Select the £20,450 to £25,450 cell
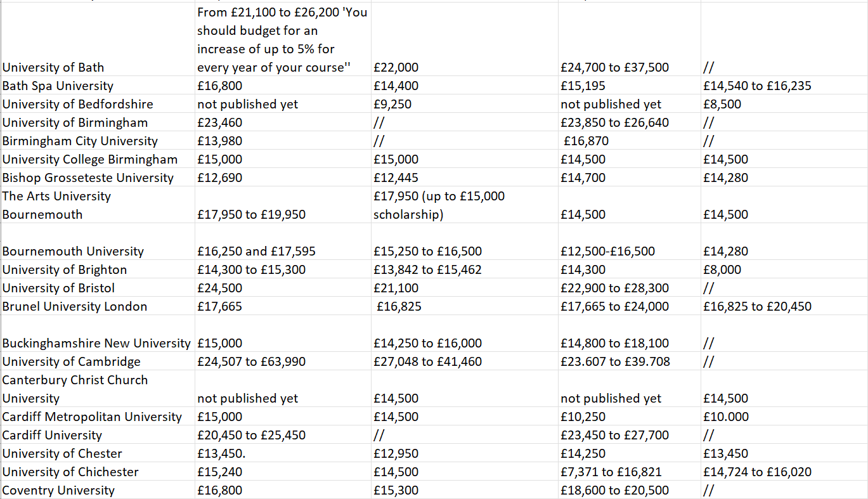 pos(251,435)
